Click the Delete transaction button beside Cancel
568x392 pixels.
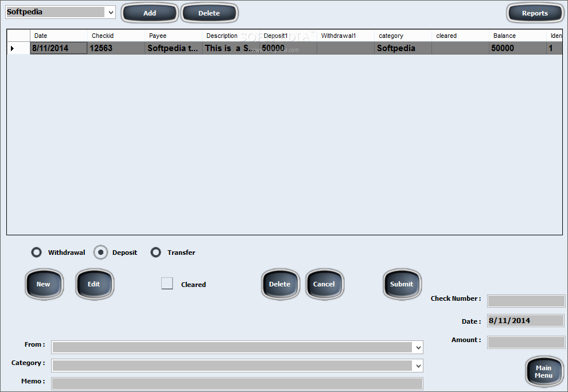pyautogui.click(x=280, y=284)
